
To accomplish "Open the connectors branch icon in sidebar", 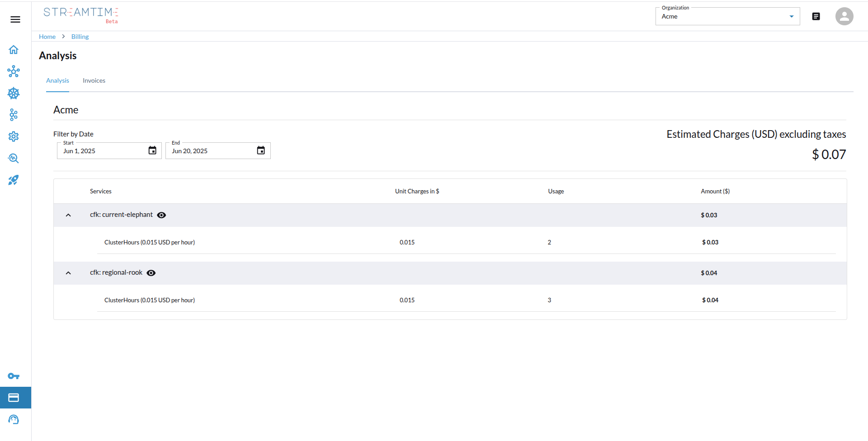I will click(x=14, y=115).
